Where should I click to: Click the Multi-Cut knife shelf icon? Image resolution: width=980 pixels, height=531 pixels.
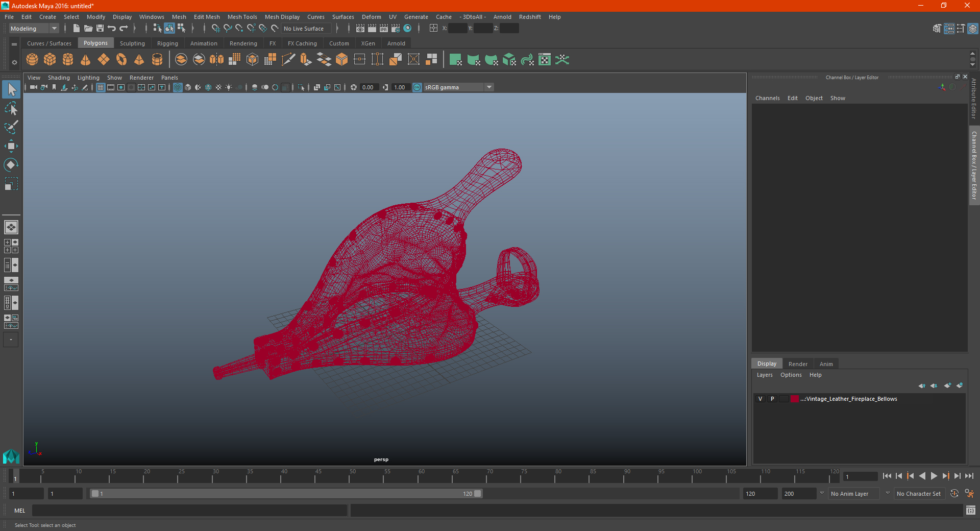[x=288, y=60]
